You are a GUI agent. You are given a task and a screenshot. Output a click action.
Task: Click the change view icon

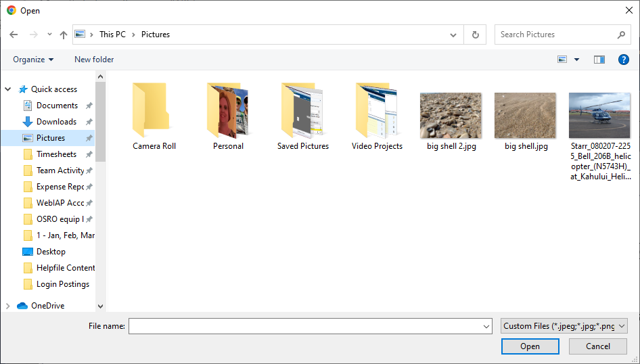[562, 60]
